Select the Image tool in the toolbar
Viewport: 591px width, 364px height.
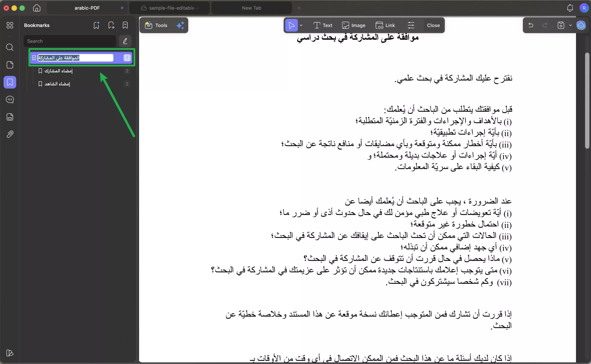[x=354, y=25]
